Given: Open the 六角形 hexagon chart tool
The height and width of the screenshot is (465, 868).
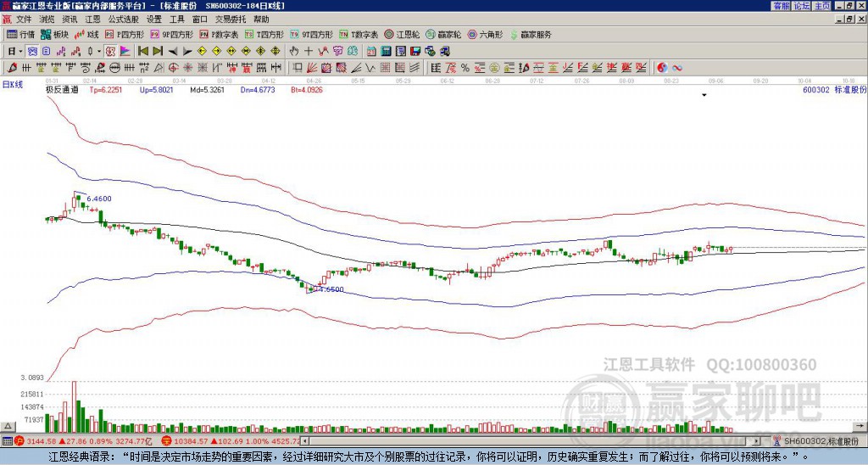Looking at the screenshot, I should click(x=485, y=34).
